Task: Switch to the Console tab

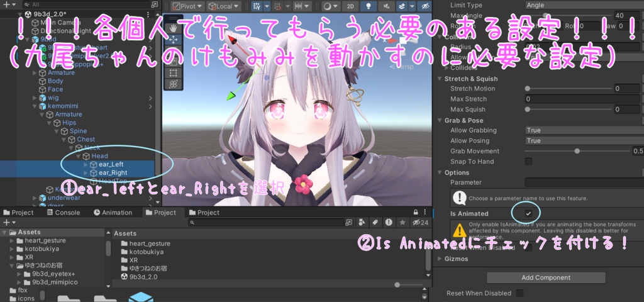Action: (x=64, y=213)
